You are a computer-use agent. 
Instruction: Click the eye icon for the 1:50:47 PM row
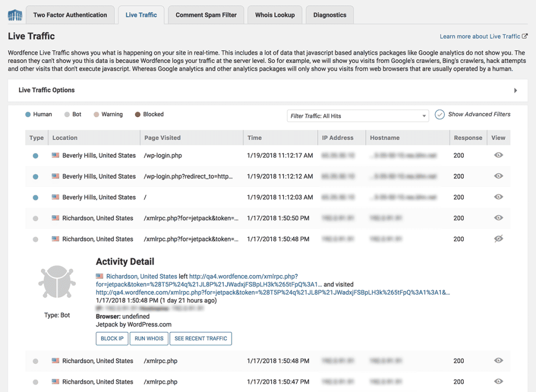coord(498,382)
